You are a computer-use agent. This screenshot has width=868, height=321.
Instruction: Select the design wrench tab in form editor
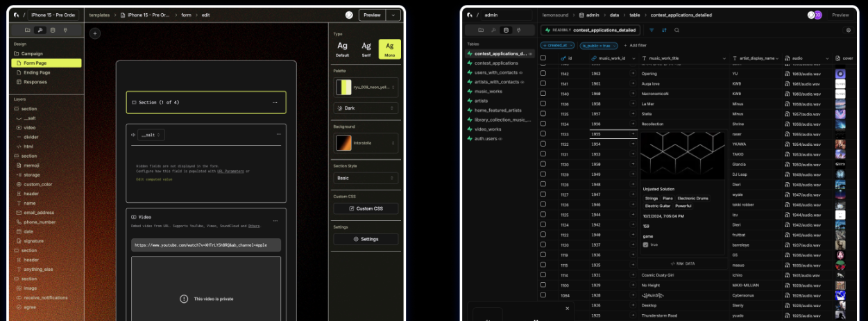pyautogui.click(x=40, y=30)
